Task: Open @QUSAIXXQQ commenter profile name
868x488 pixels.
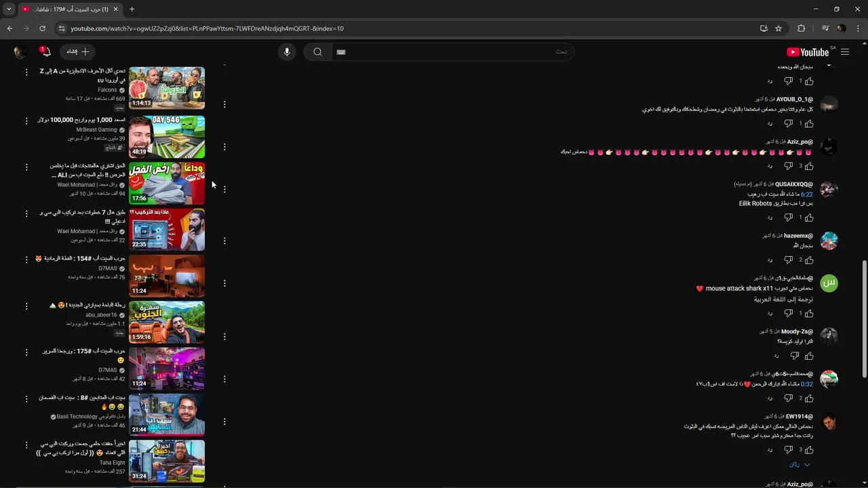Action: (x=794, y=184)
